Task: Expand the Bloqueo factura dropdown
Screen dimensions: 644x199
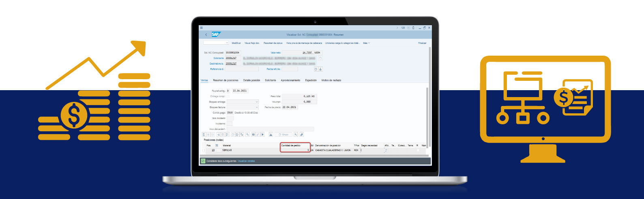Action: pyautogui.click(x=256, y=107)
